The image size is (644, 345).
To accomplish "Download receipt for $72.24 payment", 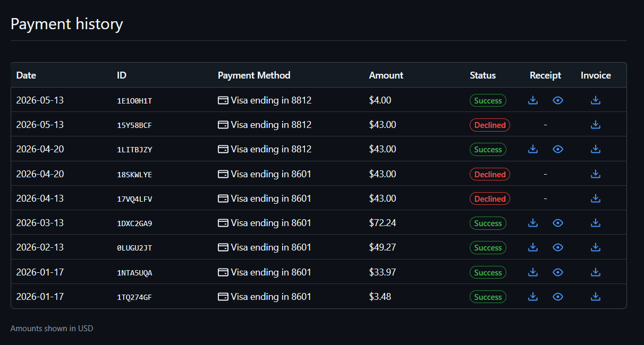I will 533,223.
